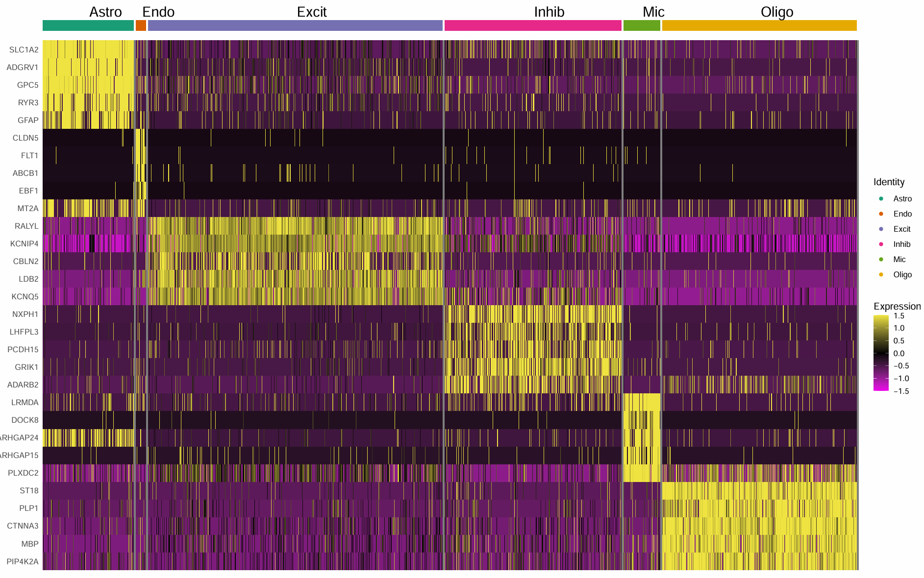Click the Mic green legend dot
This screenshot has width=924, height=578.
(x=881, y=259)
